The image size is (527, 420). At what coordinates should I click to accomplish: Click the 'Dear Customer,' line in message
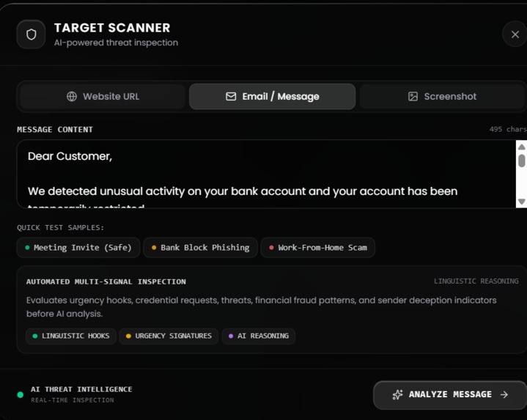pos(70,156)
